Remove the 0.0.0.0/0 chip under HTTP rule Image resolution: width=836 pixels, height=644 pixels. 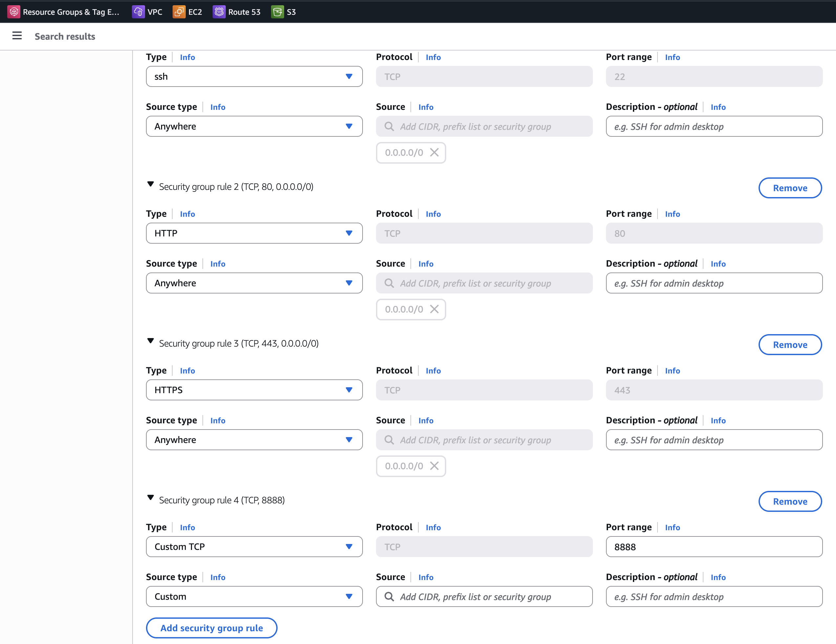[434, 309]
